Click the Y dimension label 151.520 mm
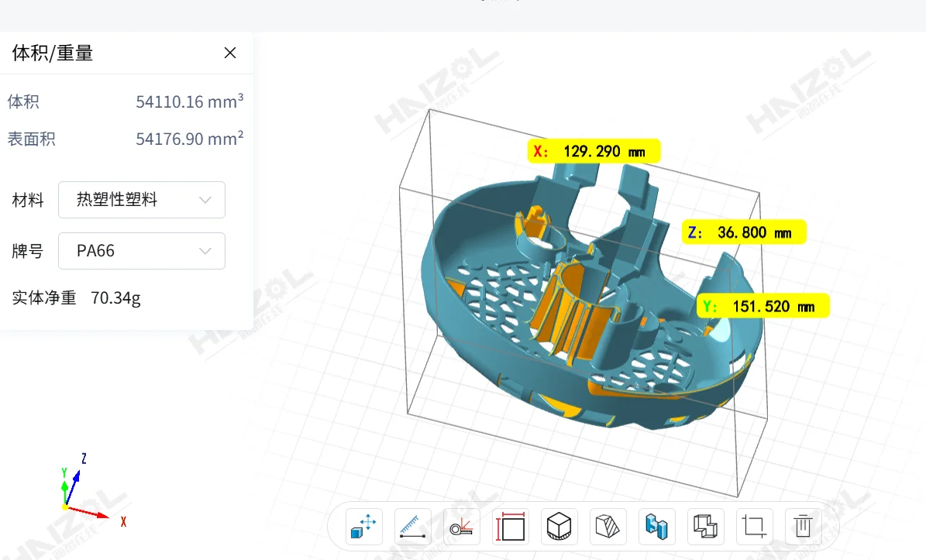This screenshot has height=560, width=926. click(763, 306)
